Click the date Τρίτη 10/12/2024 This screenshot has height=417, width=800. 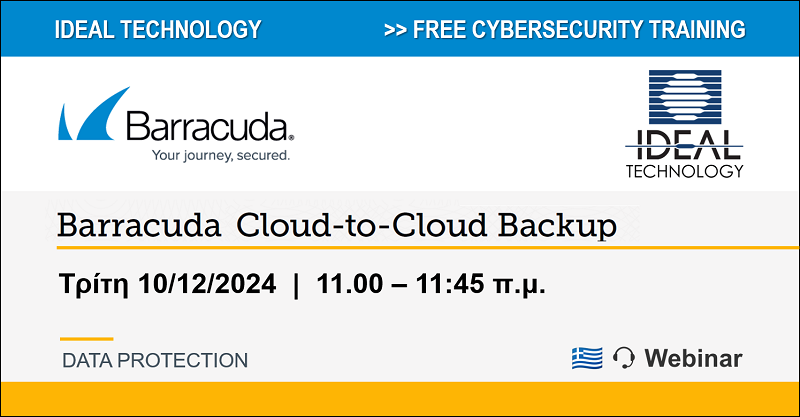point(167,284)
